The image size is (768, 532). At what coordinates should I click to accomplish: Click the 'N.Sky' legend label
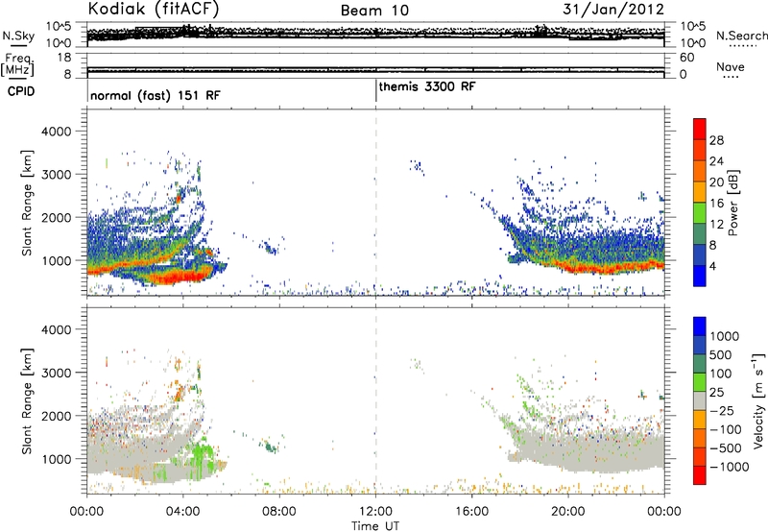(18, 36)
